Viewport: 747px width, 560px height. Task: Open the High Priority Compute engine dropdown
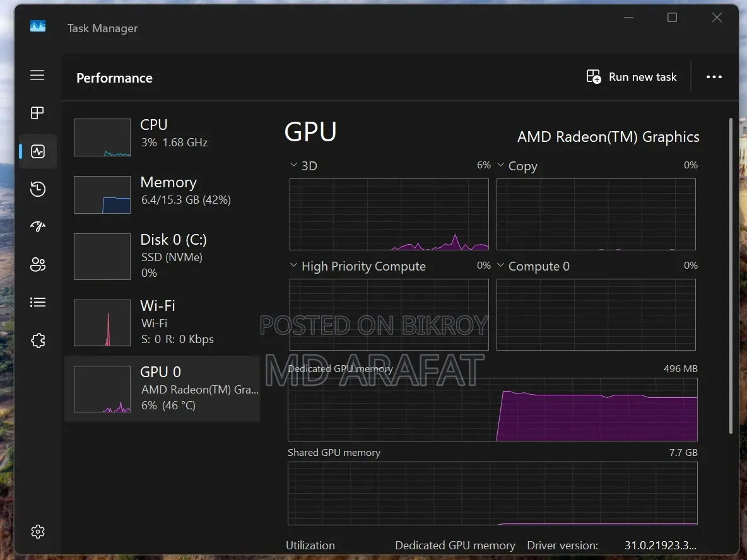click(x=293, y=265)
